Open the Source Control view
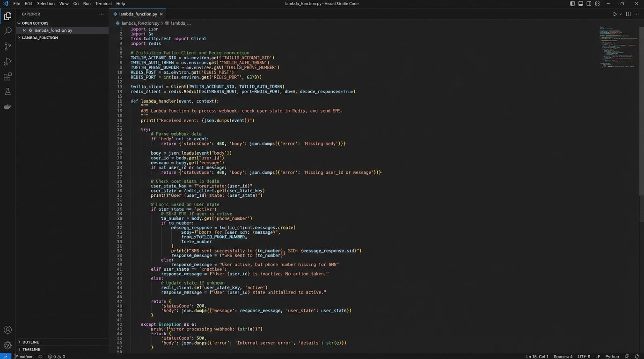This screenshot has width=644, height=359. coord(7,46)
